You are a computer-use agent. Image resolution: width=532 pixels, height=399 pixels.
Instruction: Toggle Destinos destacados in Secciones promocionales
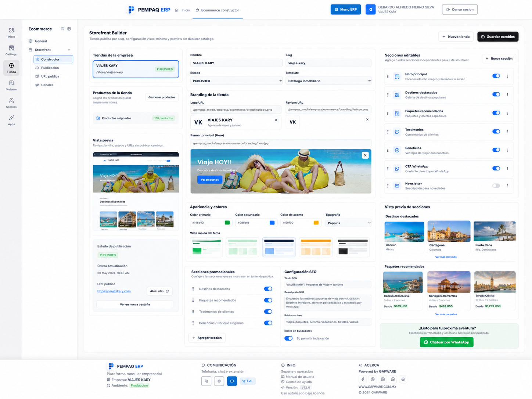tap(268, 289)
